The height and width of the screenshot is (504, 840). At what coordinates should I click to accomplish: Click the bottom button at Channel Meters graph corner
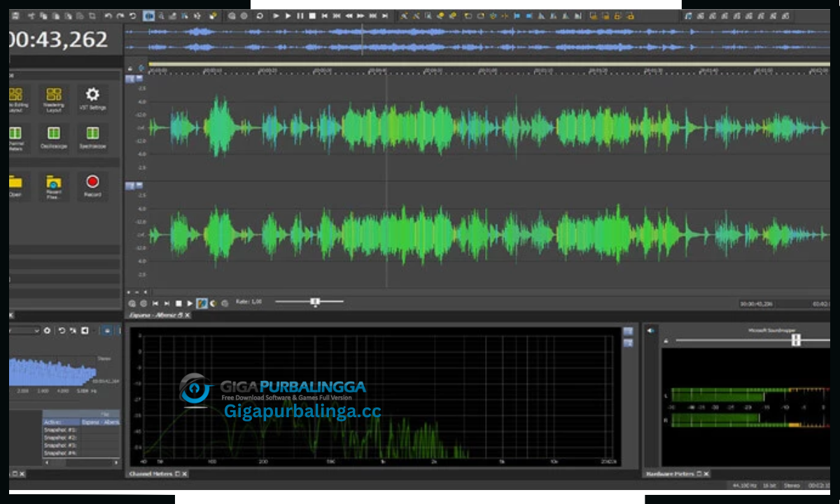(x=628, y=342)
